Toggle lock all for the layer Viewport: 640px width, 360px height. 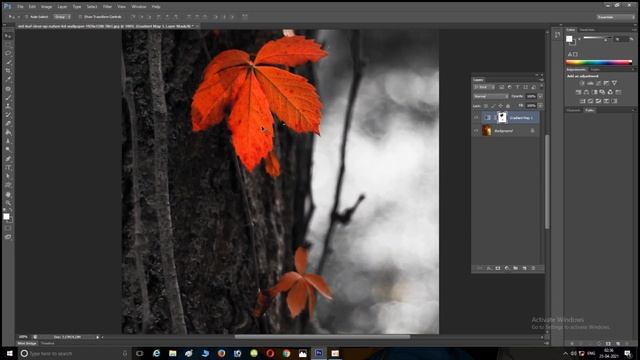coord(508,106)
